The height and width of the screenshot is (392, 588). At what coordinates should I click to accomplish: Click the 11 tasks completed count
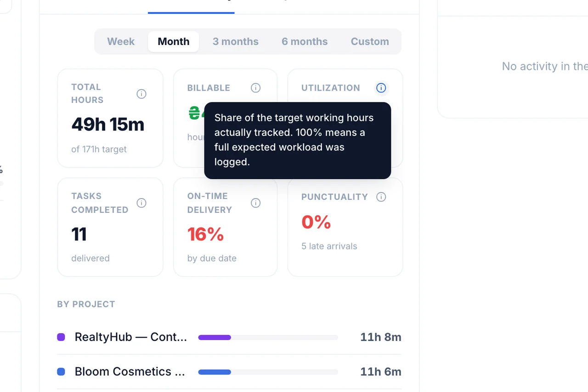pyautogui.click(x=79, y=234)
